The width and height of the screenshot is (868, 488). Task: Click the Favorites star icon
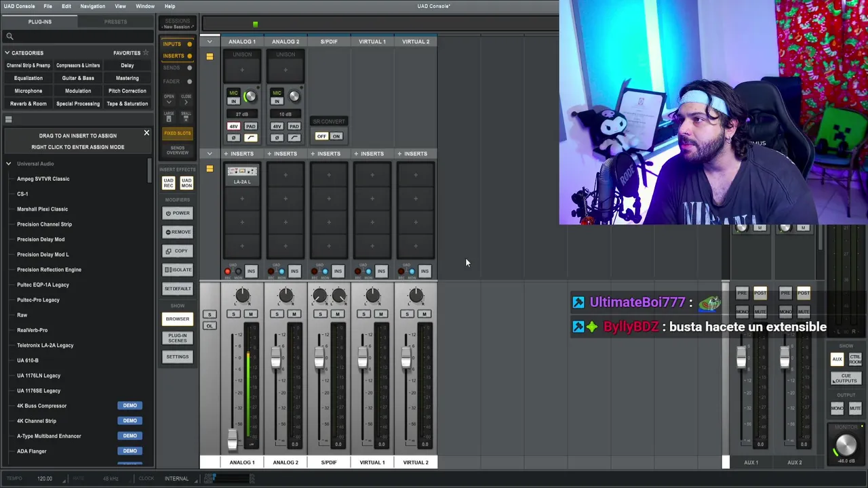coord(145,53)
